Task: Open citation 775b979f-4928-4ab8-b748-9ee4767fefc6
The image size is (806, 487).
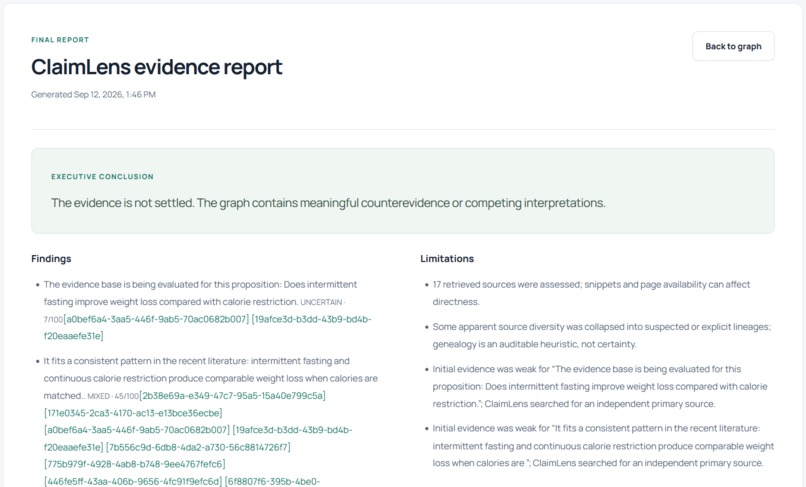Action: tap(135, 464)
